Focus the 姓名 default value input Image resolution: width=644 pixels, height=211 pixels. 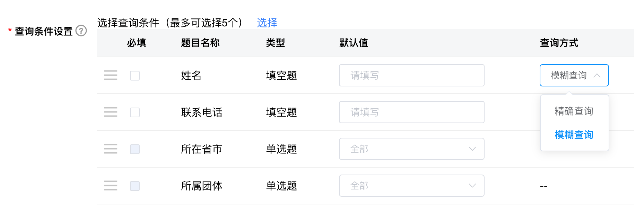pos(412,75)
